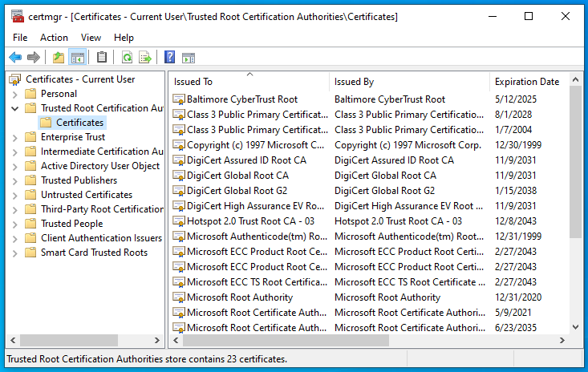Open the Action menu

[x=54, y=37]
